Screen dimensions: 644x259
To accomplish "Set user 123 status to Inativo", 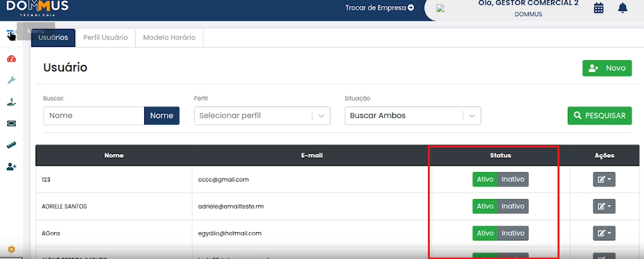I will (x=513, y=179).
